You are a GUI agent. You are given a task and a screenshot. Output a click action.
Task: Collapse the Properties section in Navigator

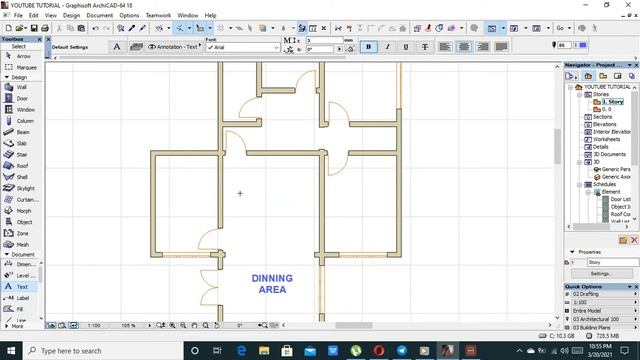tap(572, 252)
